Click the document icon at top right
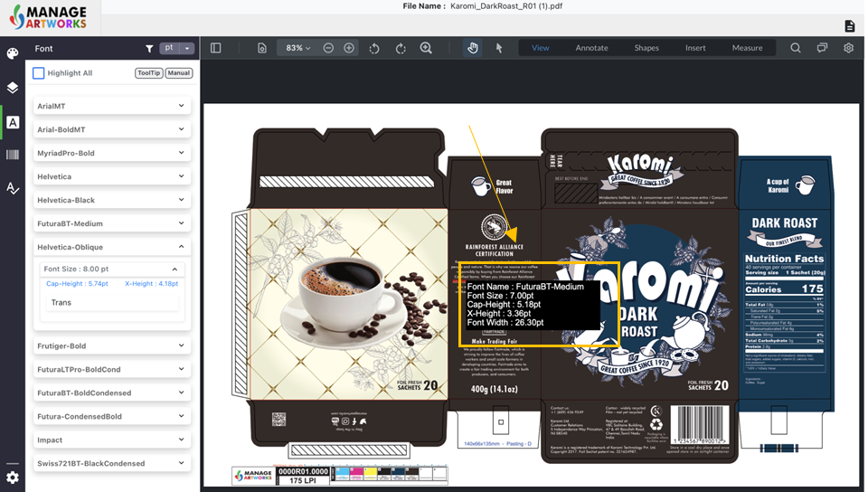Image resolution: width=868 pixels, height=492 pixels. click(x=850, y=25)
